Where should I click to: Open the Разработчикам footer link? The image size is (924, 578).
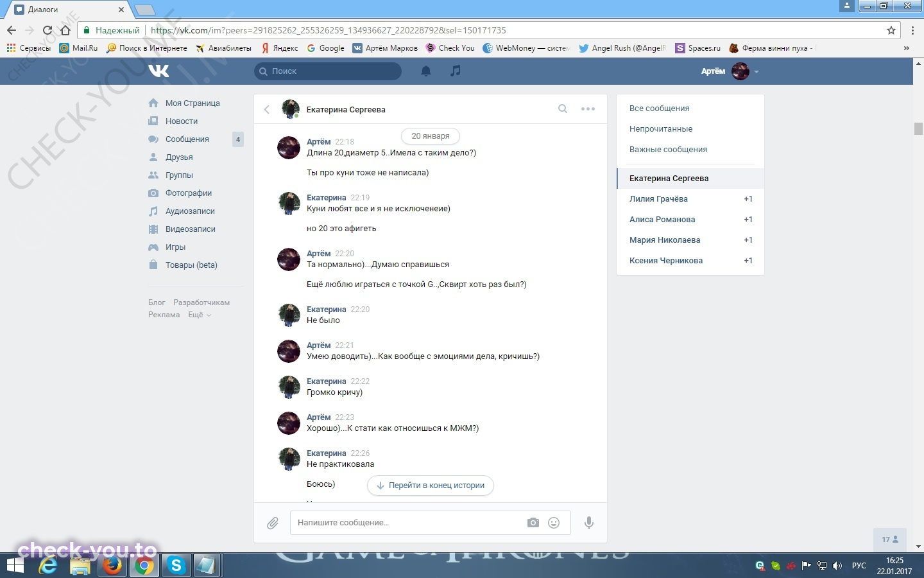[201, 302]
